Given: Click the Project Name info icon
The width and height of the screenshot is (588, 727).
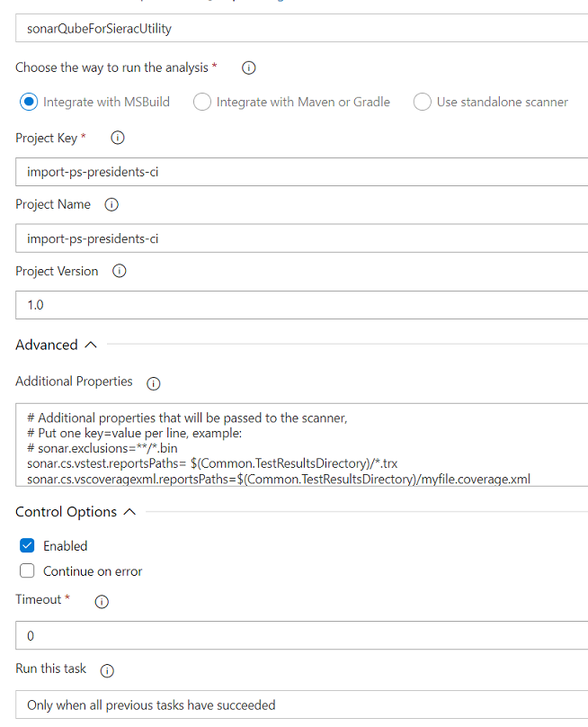Looking at the screenshot, I should 111,204.
